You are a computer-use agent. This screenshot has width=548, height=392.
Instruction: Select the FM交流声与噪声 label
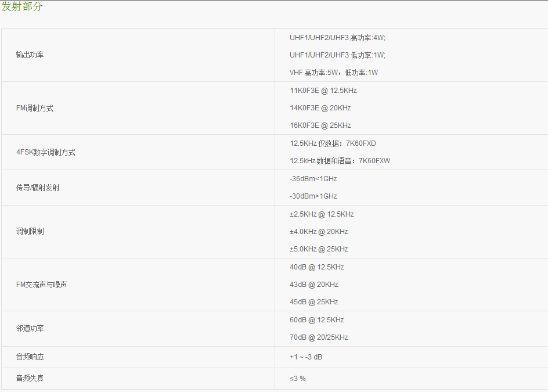(41, 285)
